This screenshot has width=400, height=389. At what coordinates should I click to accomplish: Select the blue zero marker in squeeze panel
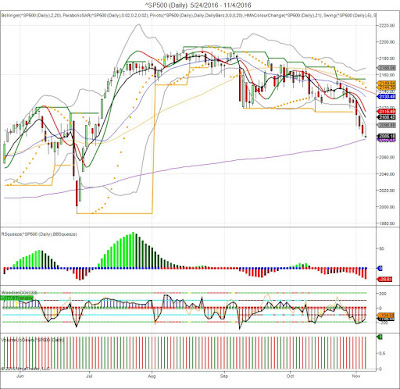380,268
